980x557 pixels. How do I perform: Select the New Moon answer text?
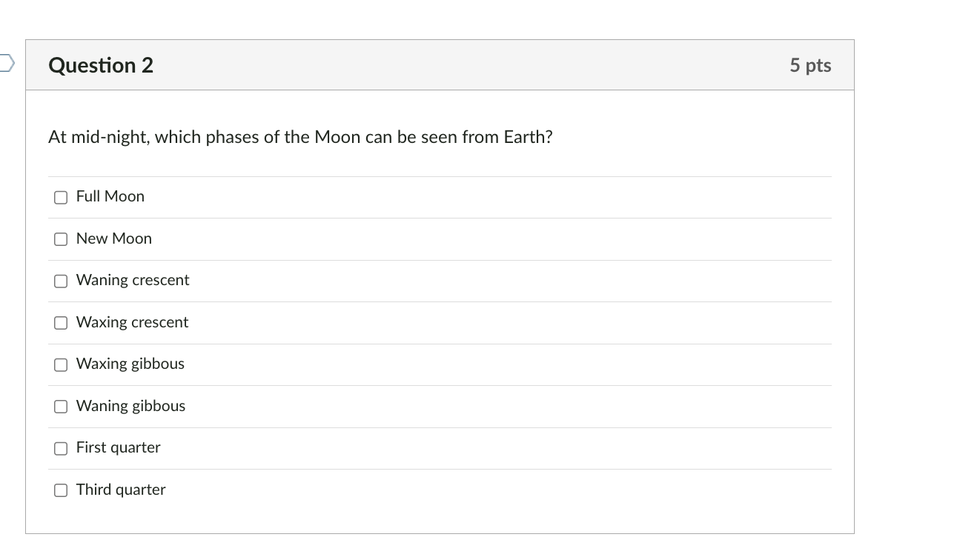(x=114, y=239)
